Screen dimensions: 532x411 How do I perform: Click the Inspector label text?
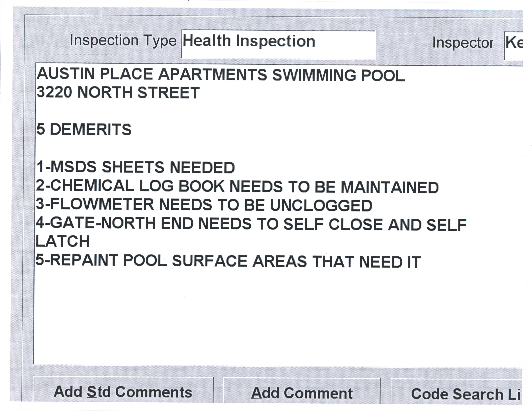463,43
